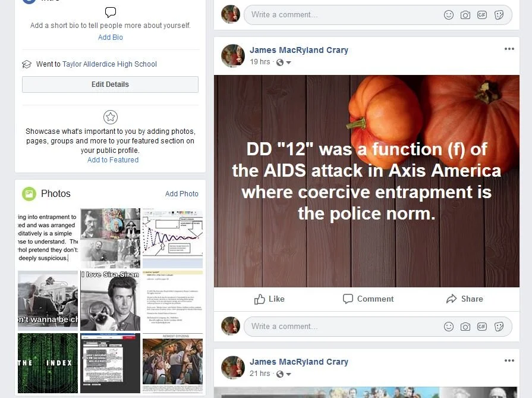
Task: Open the options menu of the 21 hrs post
Action: coord(509,361)
